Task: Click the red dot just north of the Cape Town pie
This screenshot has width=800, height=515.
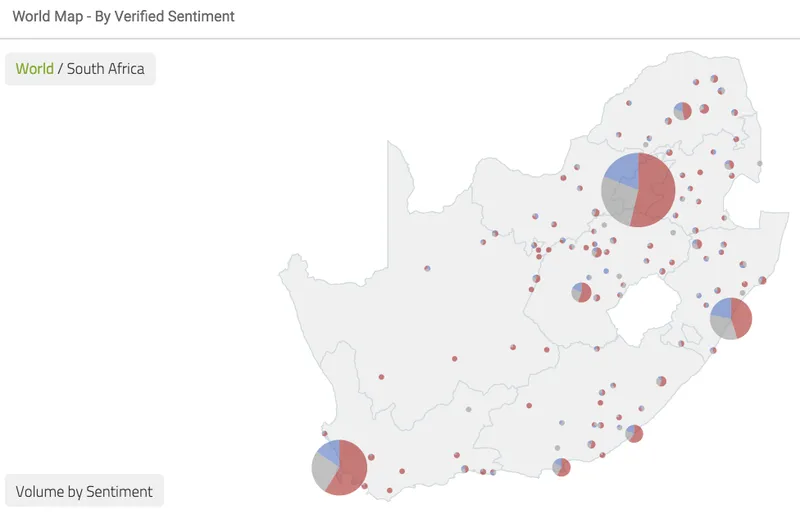Action: point(325,433)
